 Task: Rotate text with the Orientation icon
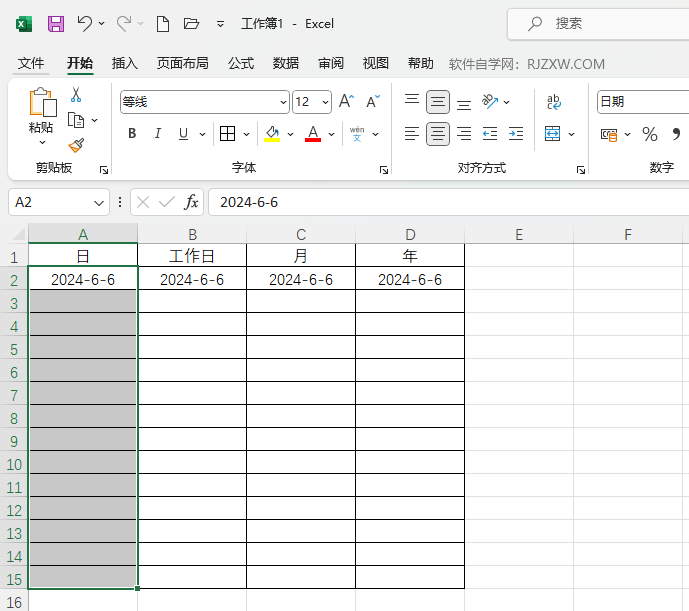(x=490, y=102)
